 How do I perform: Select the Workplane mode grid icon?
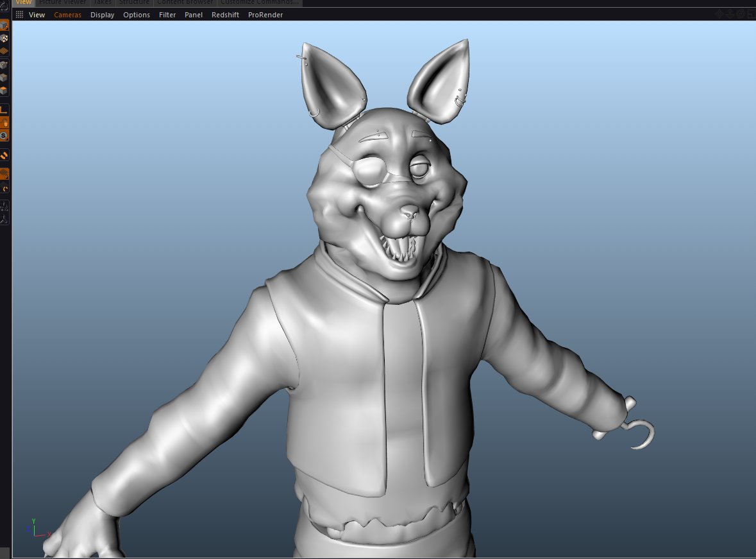point(4,51)
